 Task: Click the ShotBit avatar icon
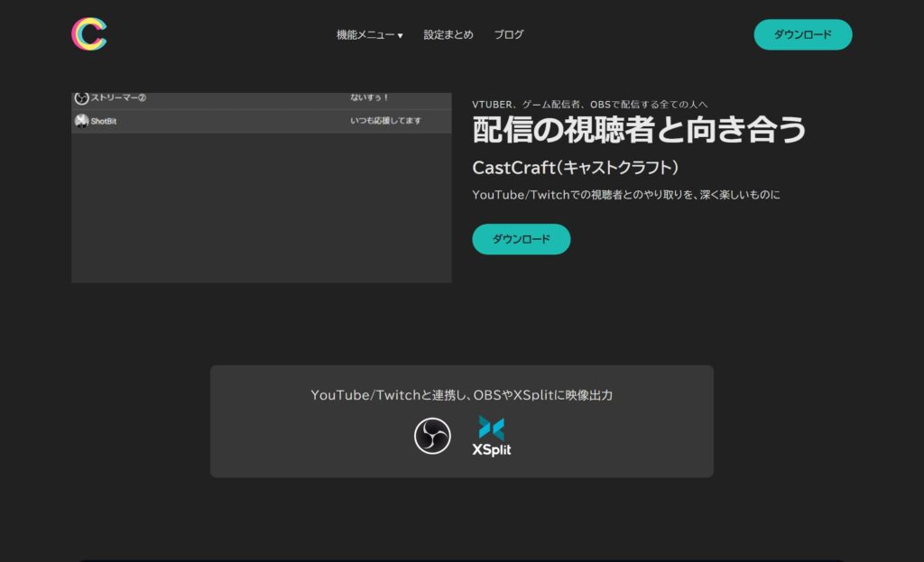coord(81,121)
